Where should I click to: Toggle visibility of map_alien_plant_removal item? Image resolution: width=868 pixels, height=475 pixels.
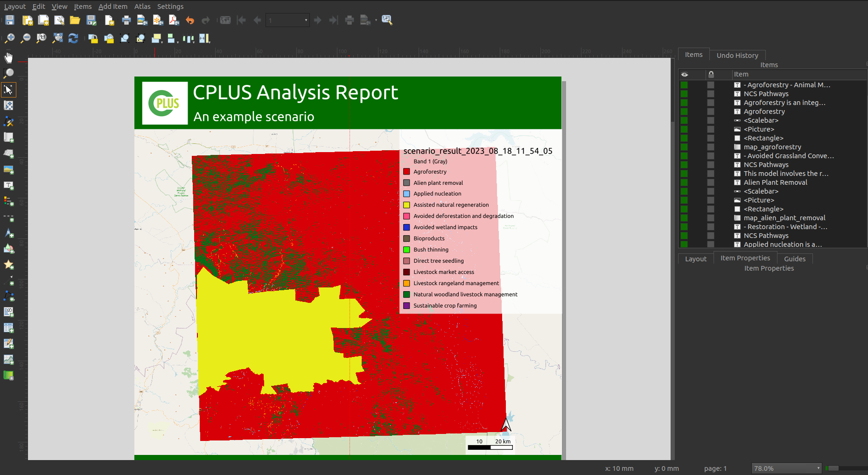[x=684, y=218]
